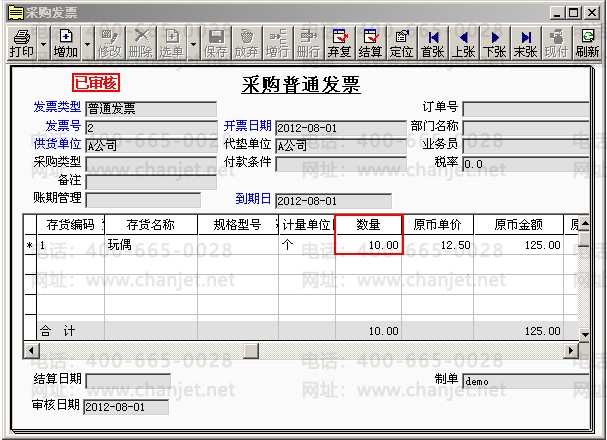
Task: Open dropdown arrow next to 打印
Action: [43, 44]
